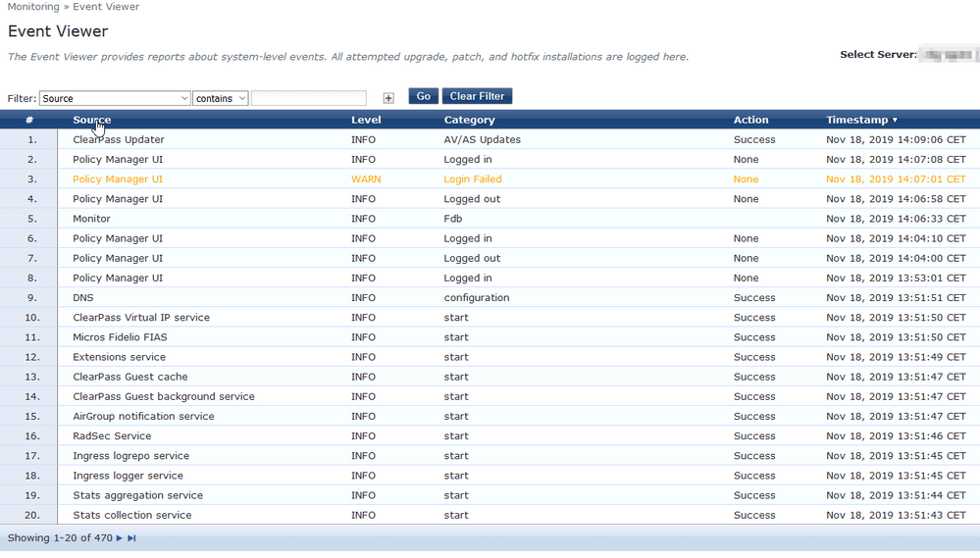Open ClearPass Guest background service row
Viewport: 980px width, 558px height.
pyautogui.click(x=490, y=396)
